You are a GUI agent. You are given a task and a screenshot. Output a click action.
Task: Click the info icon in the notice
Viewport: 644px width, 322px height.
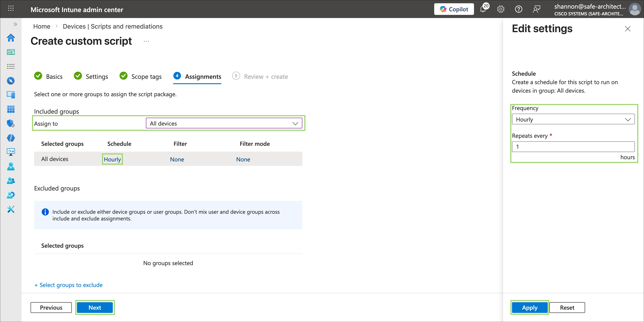(45, 212)
